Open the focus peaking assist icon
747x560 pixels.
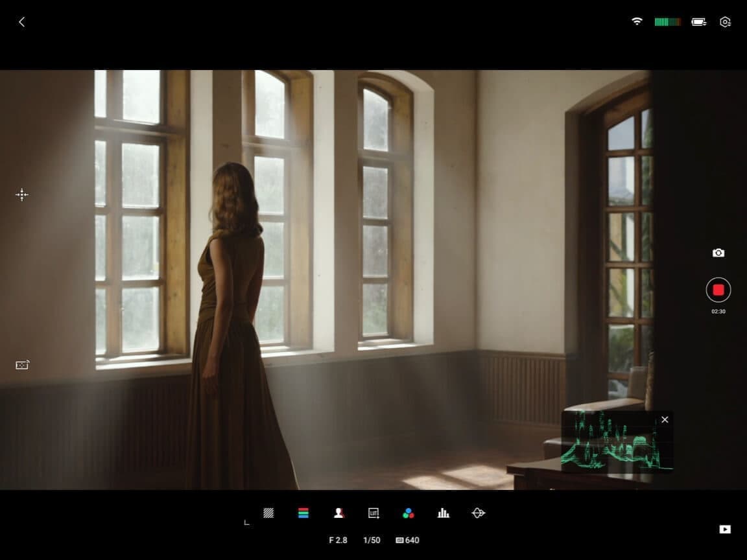click(479, 513)
